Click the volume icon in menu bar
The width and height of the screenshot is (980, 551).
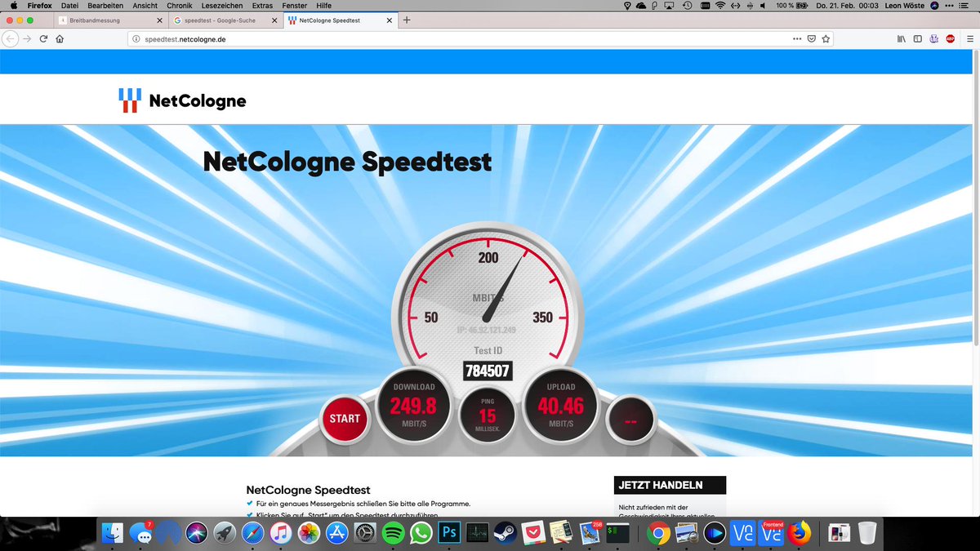tap(763, 6)
